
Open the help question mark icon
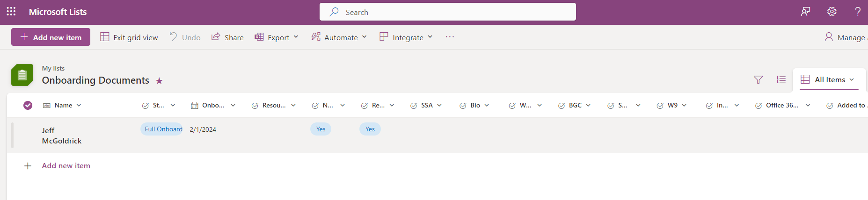[x=857, y=12]
